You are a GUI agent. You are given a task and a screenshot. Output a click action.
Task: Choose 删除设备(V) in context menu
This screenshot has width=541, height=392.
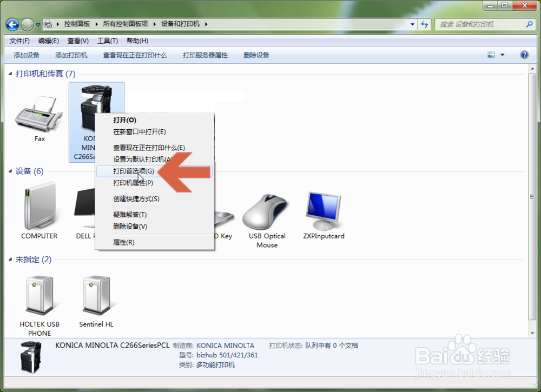click(x=155, y=226)
